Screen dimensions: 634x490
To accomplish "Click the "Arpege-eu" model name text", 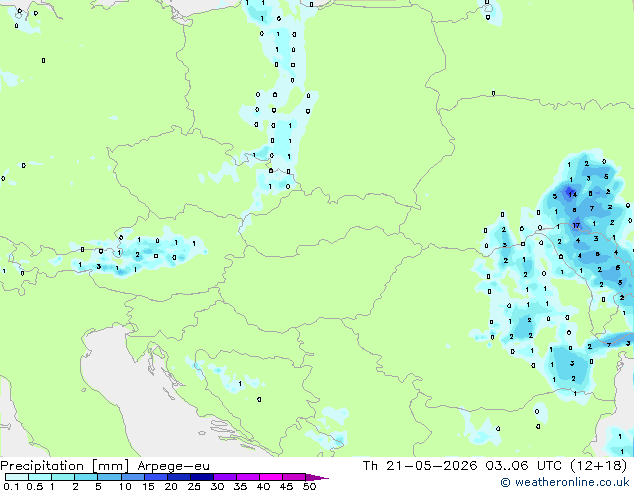I will pos(173,466).
